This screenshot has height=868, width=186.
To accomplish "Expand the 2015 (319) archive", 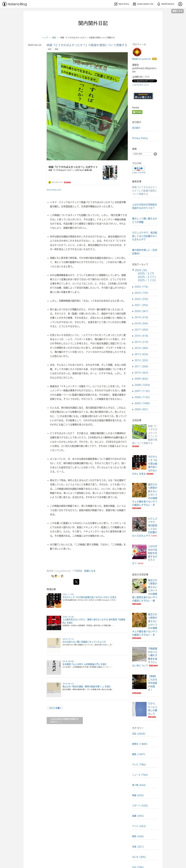I will (x=133, y=342).
